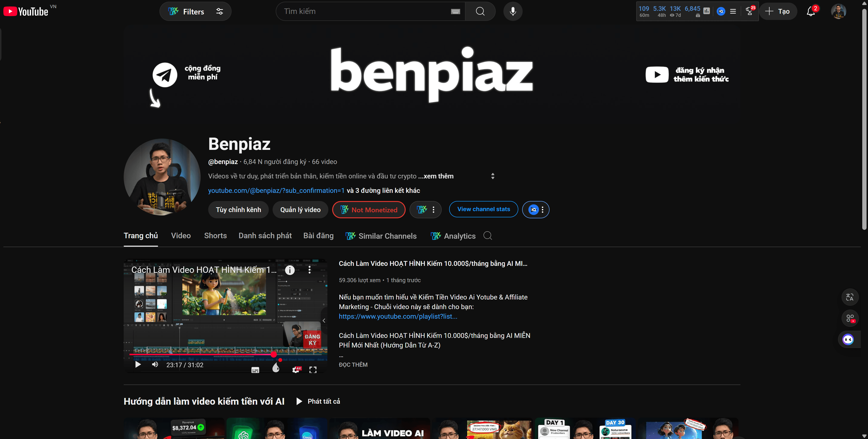Enter fullscreen on the featured video
The height and width of the screenshot is (439, 868).
click(313, 370)
